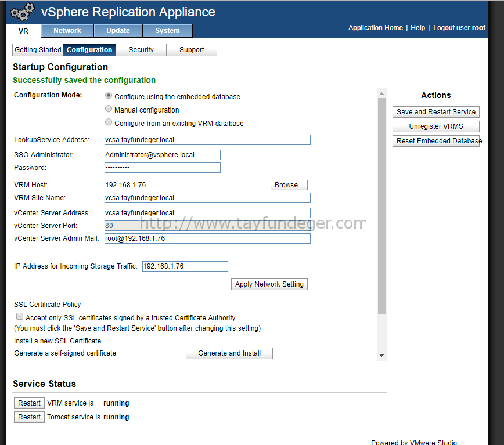Click the 'Startup Configuration' heading
The height and width of the screenshot is (445, 504).
[60, 67]
